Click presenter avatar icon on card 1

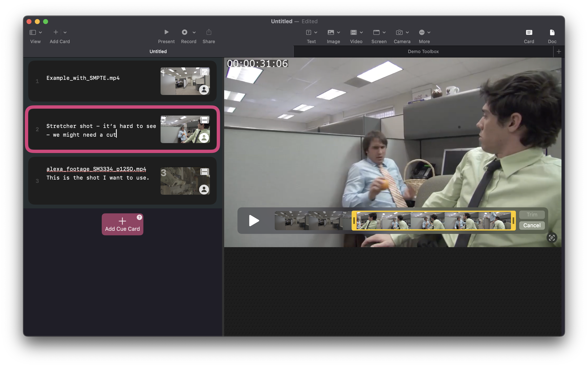[204, 90]
